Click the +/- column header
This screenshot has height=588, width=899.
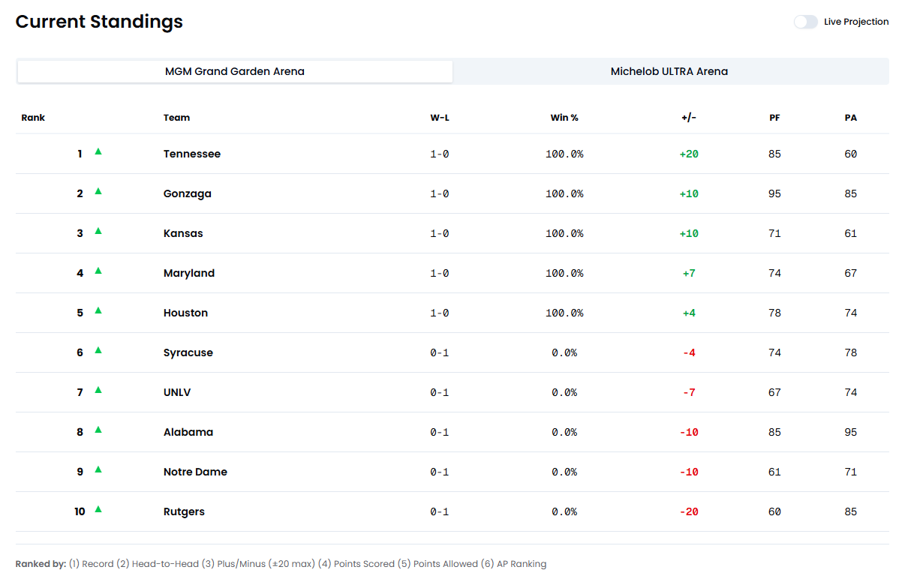pyautogui.click(x=689, y=118)
